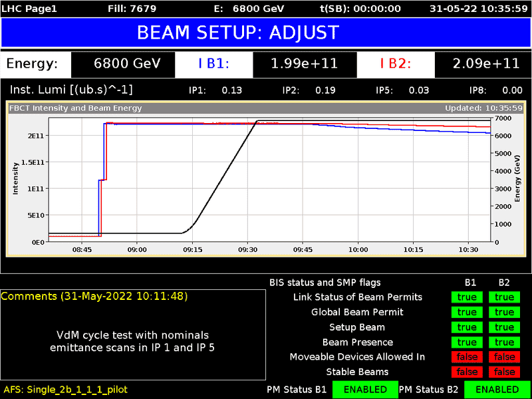Select the I B2 intensity value 2.09e+11
The image size is (532, 399).
click(485, 64)
